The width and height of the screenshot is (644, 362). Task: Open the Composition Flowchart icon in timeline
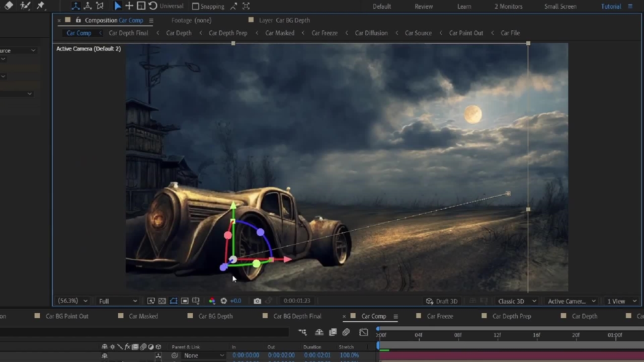(302, 332)
